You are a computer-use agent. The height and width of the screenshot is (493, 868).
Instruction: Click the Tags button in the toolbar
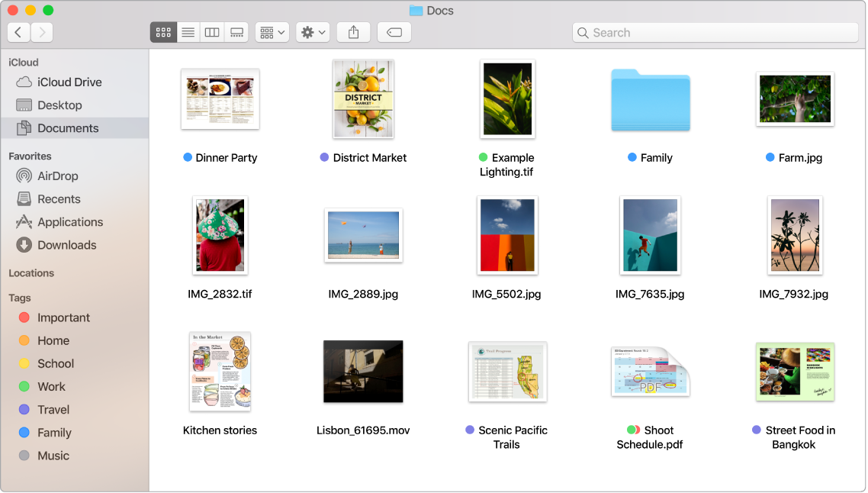394,32
